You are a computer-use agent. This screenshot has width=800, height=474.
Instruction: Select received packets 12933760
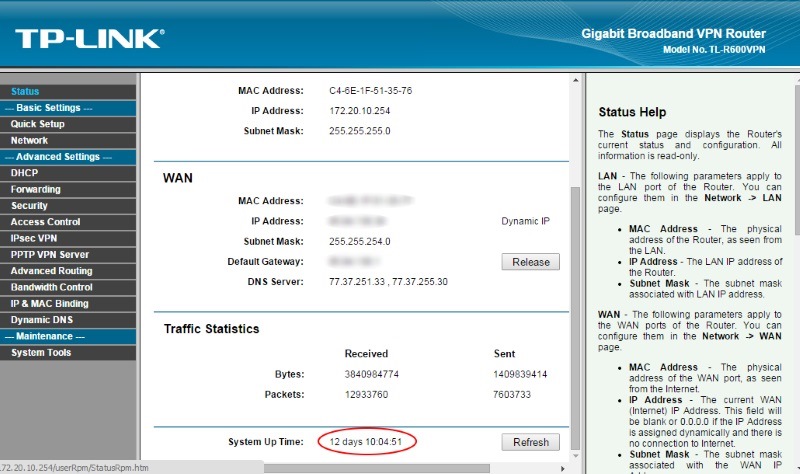(366, 395)
